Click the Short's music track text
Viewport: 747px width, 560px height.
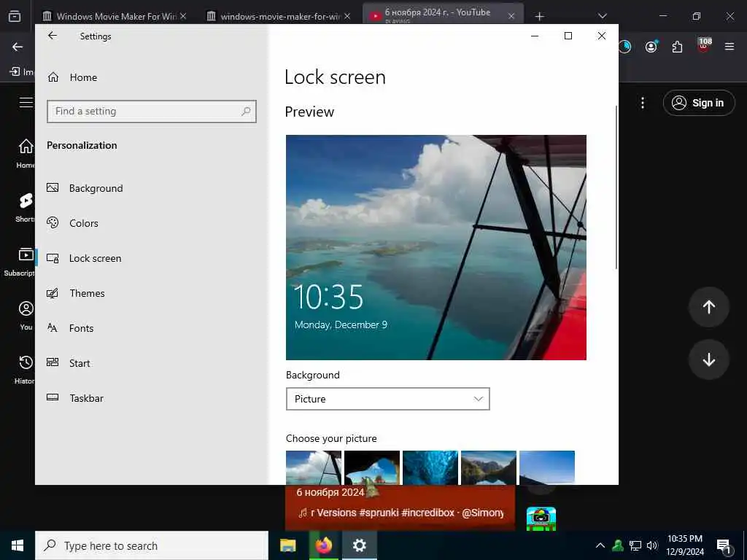(401, 513)
